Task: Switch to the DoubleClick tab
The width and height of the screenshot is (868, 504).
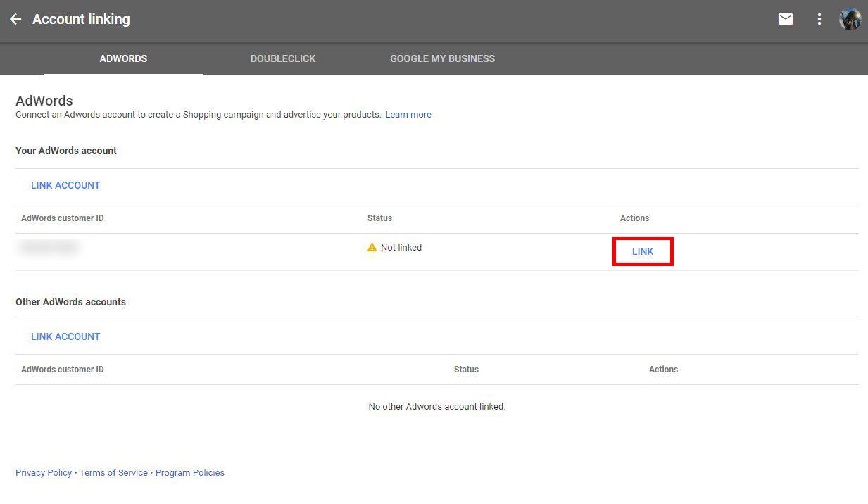Action: tap(283, 58)
